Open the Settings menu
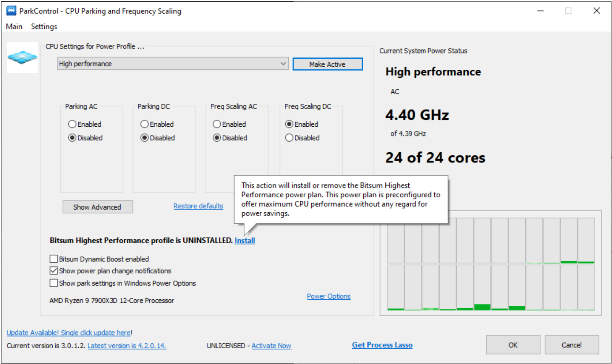The image size is (612, 364). click(44, 26)
